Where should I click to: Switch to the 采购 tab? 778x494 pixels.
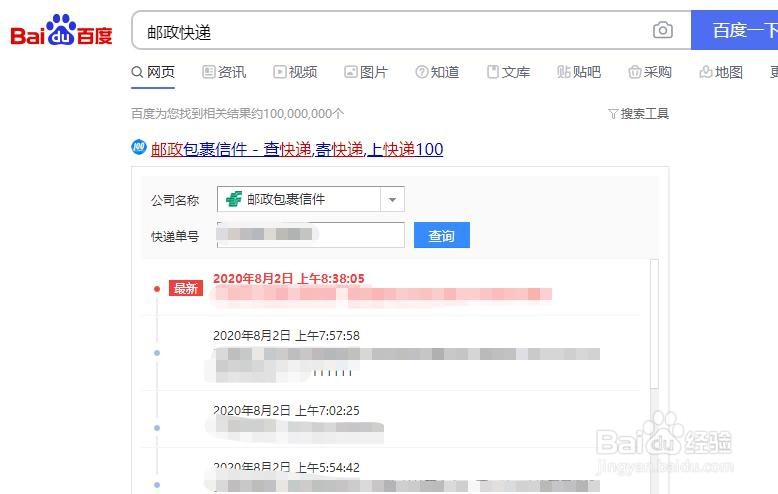(x=650, y=72)
